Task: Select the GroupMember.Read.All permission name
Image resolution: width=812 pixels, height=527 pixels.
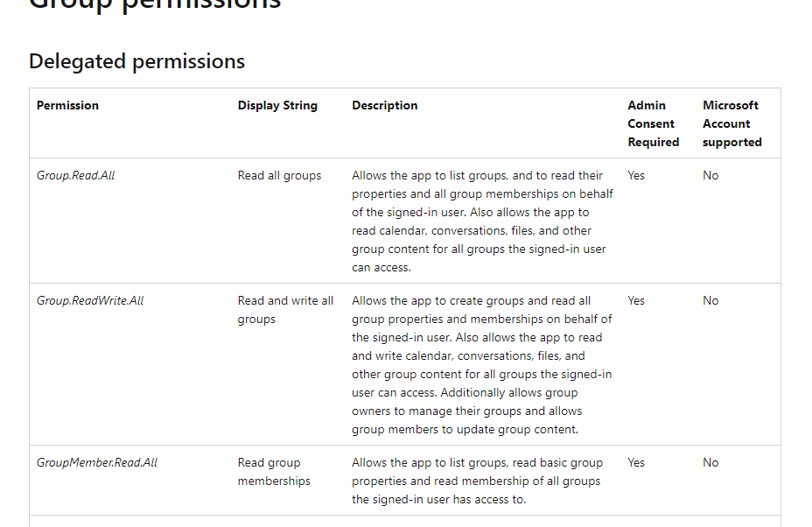Action: click(97, 462)
